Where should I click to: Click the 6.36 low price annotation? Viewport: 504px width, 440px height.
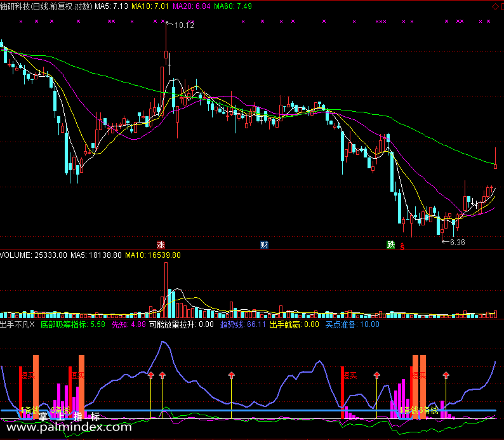point(458,243)
